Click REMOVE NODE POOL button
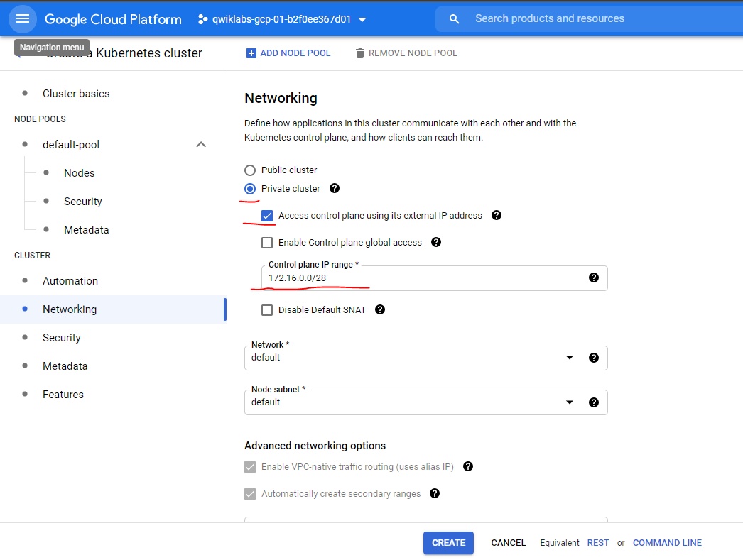 click(x=406, y=53)
